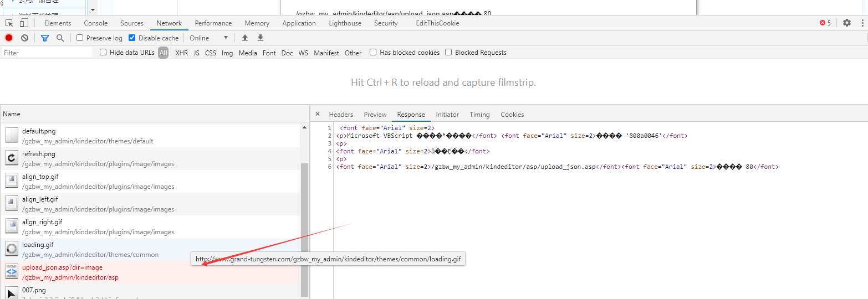Viewport: 868px width, 299px height.
Task: Enable the Preserve log checkbox
Action: click(x=80, y=38)
